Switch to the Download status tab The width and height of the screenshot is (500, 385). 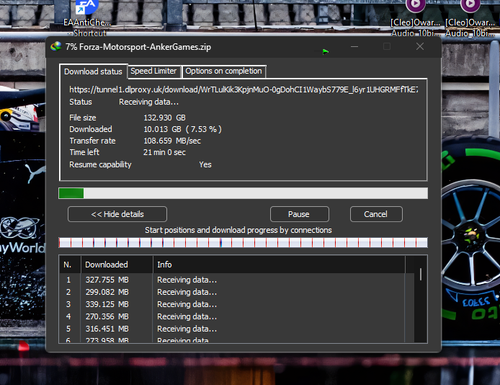pos(93,72)
